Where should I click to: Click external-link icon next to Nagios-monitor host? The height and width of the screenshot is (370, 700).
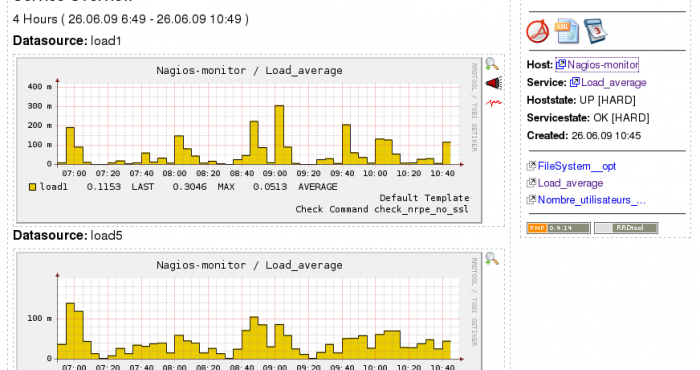[561, 65]
